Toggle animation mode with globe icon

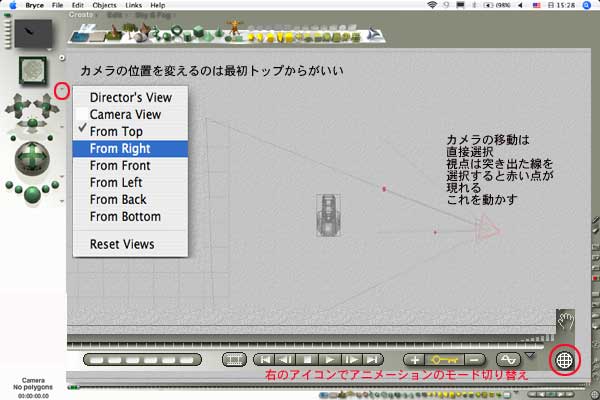564,360
